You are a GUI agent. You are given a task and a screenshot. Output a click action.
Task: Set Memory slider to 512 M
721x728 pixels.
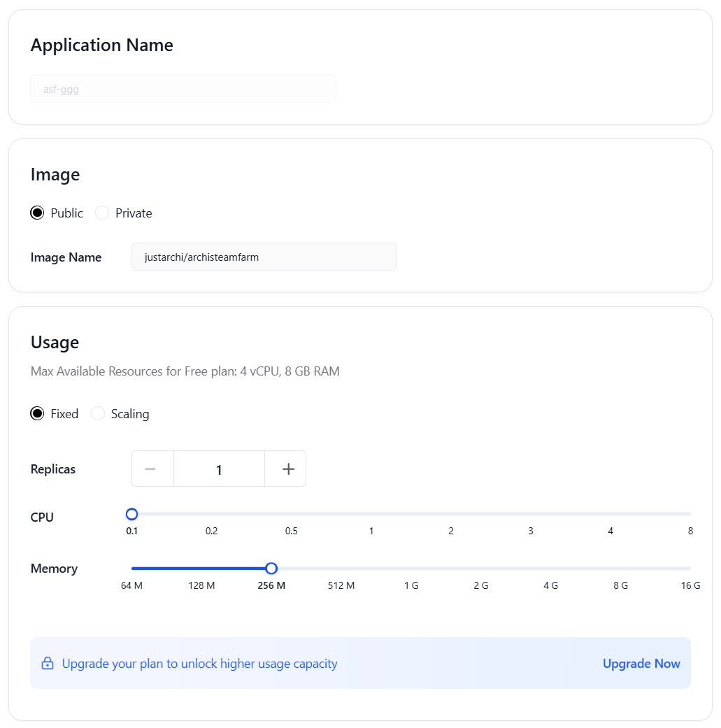click(341, 569)
